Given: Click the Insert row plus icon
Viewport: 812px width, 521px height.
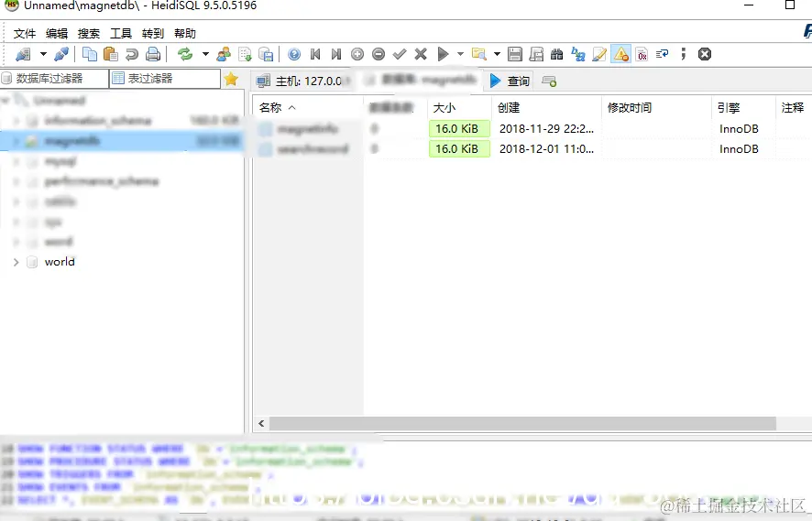Looking at the screenshot, I should tap(357, 54).
